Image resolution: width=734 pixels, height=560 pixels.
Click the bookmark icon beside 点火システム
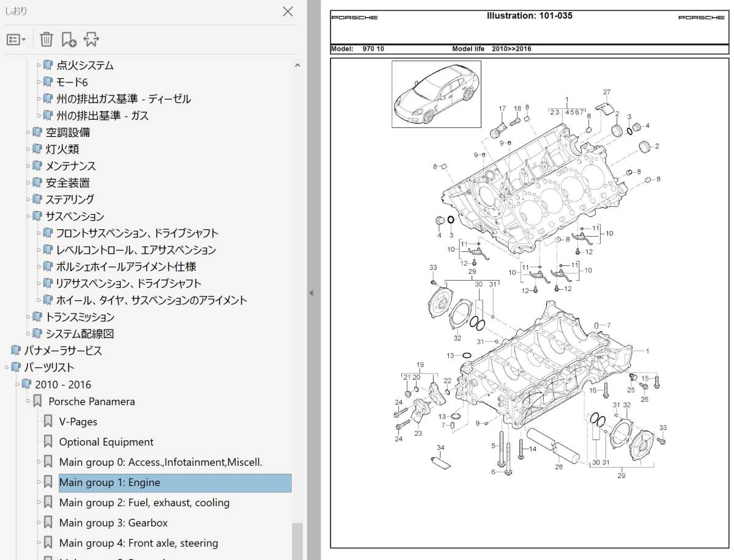(48, 65)
